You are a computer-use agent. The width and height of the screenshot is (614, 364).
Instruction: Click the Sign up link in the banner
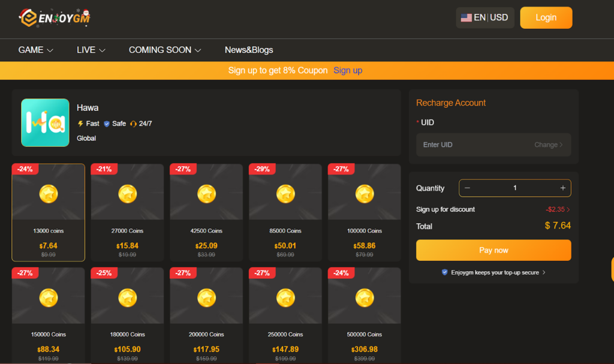pos(348,70)
